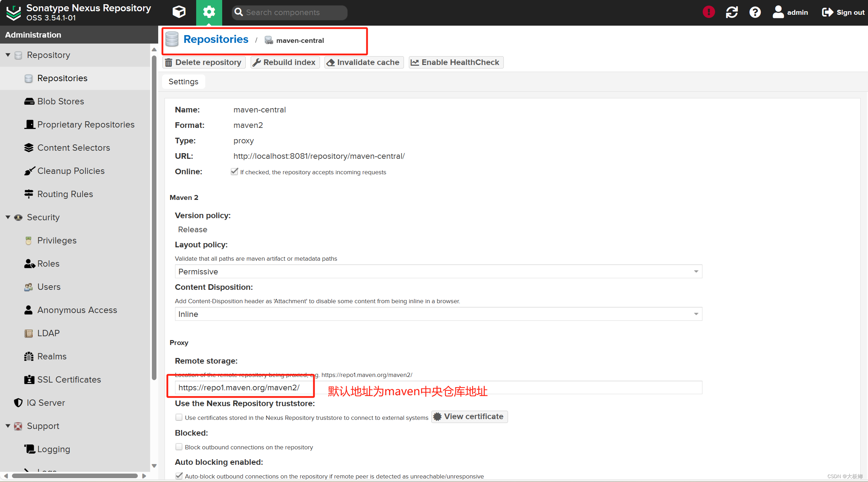This screenshot has width=868, height=482.
Task: Click the repository URL text
Action: (319, 156)
